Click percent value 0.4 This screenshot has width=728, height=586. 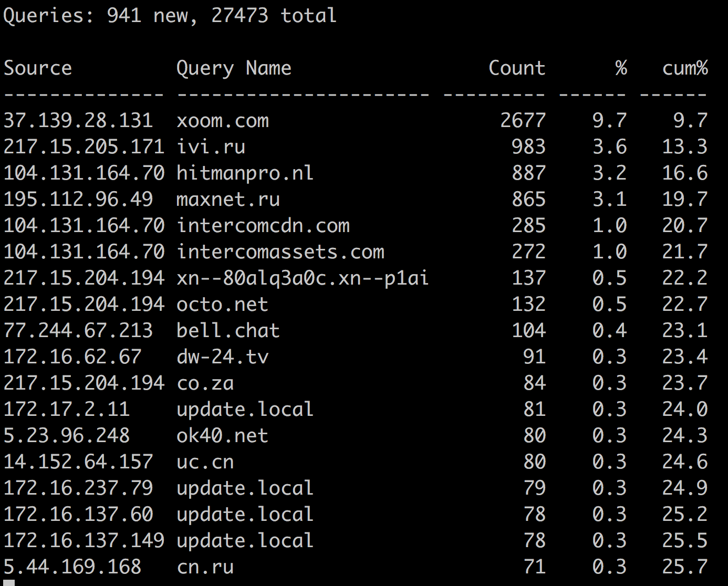(x=610, y=331)
